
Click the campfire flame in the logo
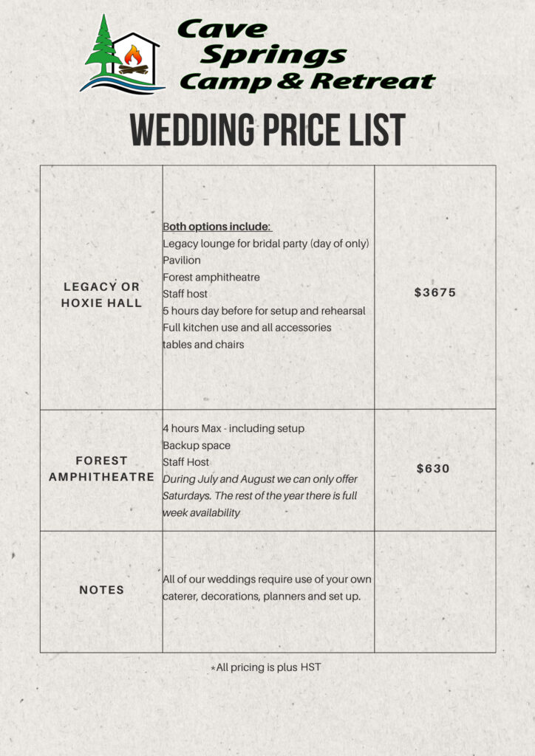pos(133,55)
